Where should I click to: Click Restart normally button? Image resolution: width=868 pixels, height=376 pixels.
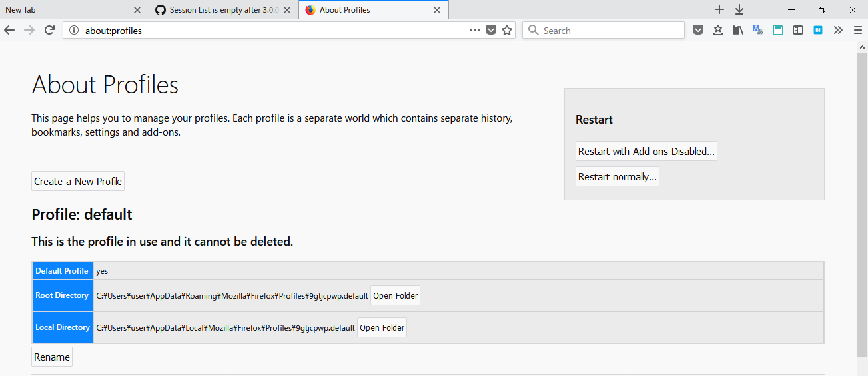click(x=618, y=177)
